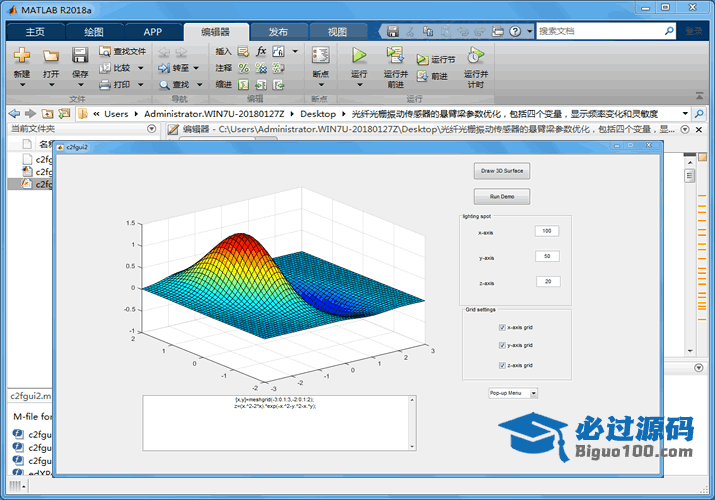Click the 登录 (Sign In) link

pyautogui.click(x=694, y=31)
